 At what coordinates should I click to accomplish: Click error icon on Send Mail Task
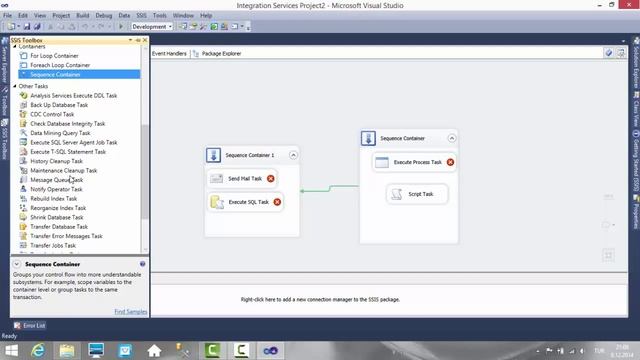click(x=271, y=179)
